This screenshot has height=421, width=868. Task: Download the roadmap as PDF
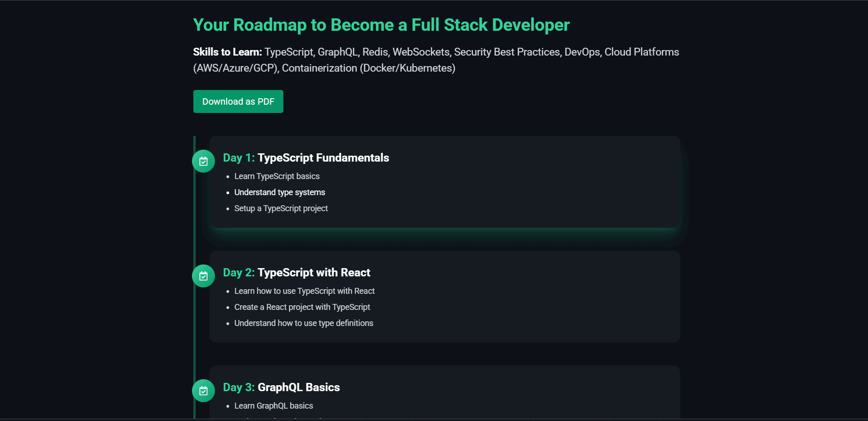pos(238,101)
